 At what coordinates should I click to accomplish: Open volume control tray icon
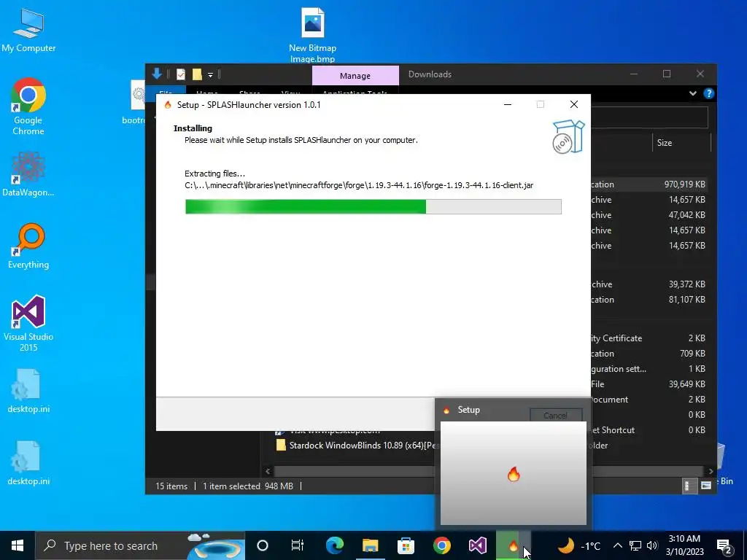[x=652, y=545]
